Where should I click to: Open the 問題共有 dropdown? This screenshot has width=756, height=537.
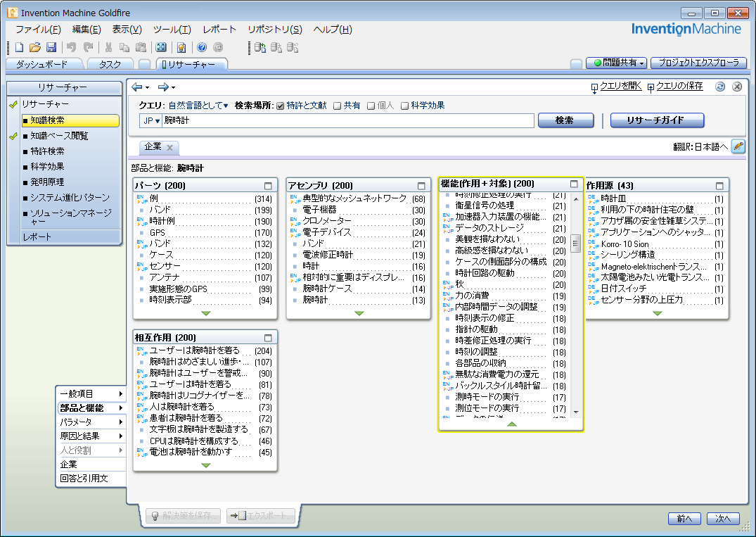pyautogui.click(x=616, y=63)
